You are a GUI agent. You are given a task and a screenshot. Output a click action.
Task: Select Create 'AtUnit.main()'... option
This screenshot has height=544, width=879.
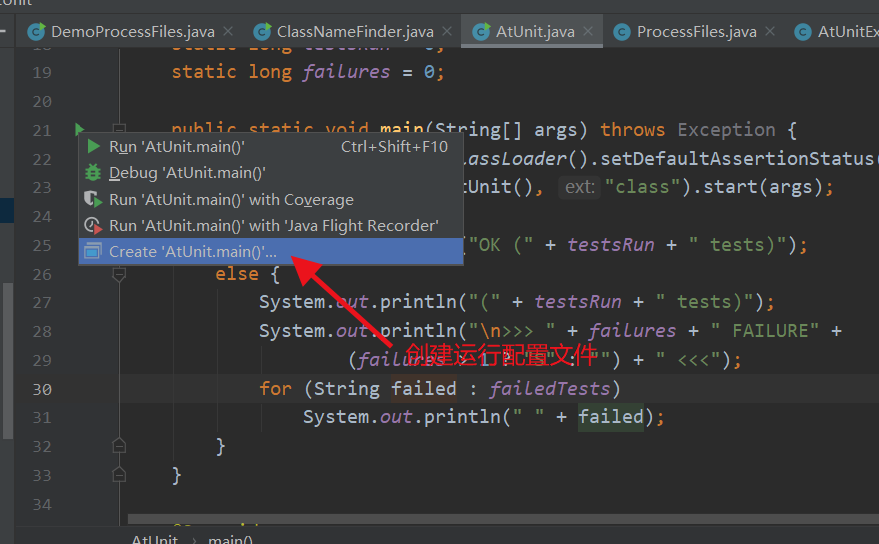[x=271, y=251]
